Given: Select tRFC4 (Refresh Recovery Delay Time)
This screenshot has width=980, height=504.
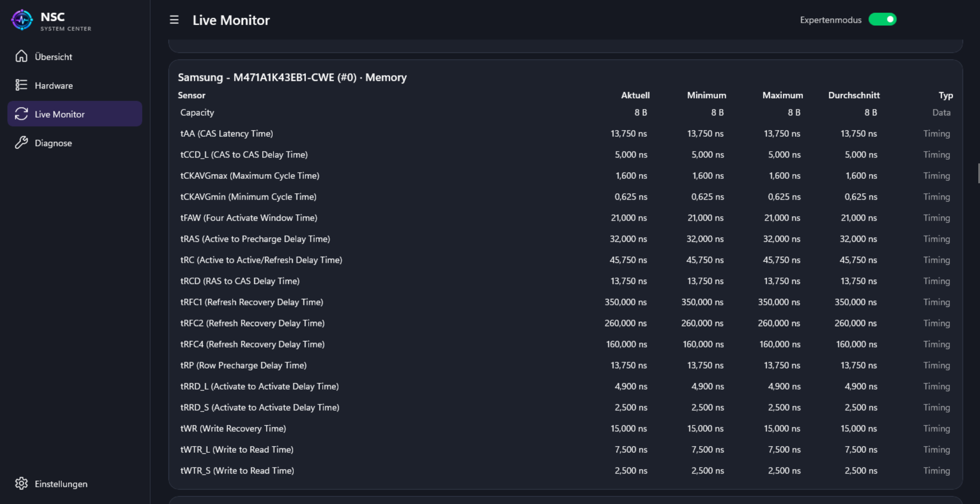Looking at the screenshot, I should coord(565,344).
